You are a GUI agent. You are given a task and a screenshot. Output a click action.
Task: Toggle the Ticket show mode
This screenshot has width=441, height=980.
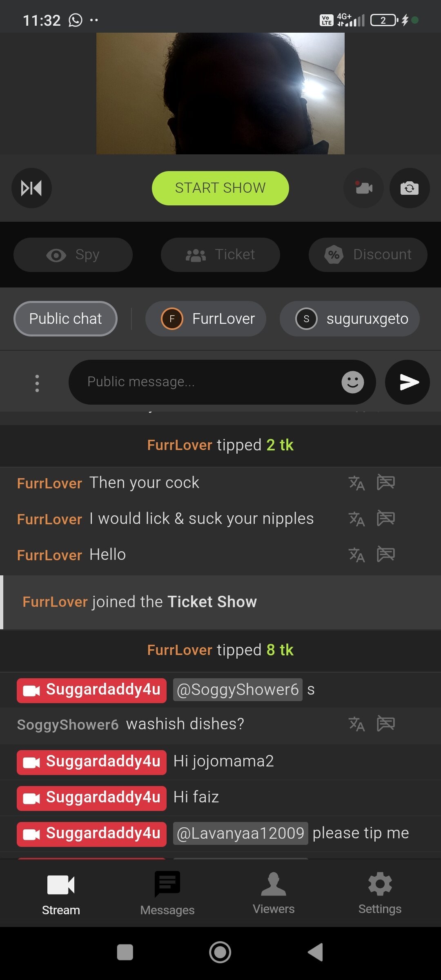pyautogui.click(x=220, y=255)
